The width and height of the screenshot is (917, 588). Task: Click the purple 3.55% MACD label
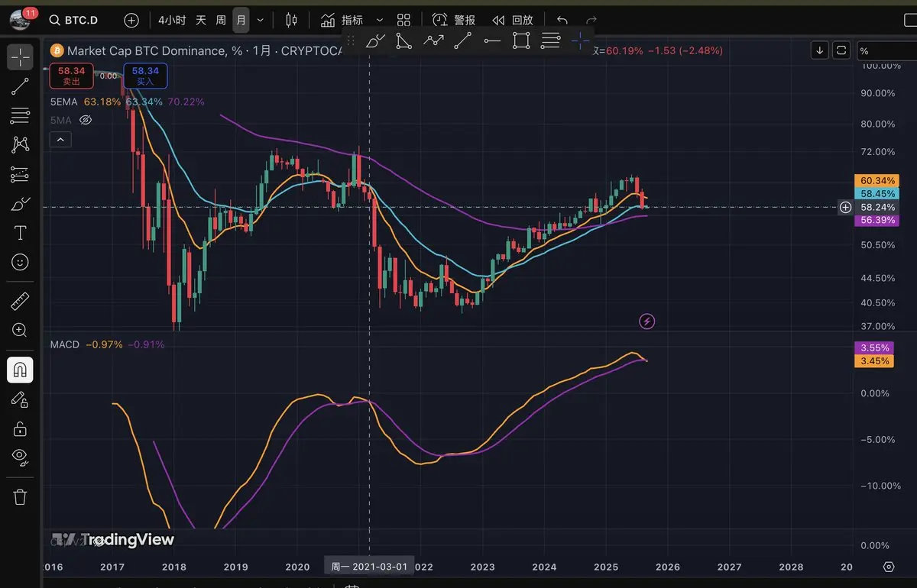click(874, 348)
